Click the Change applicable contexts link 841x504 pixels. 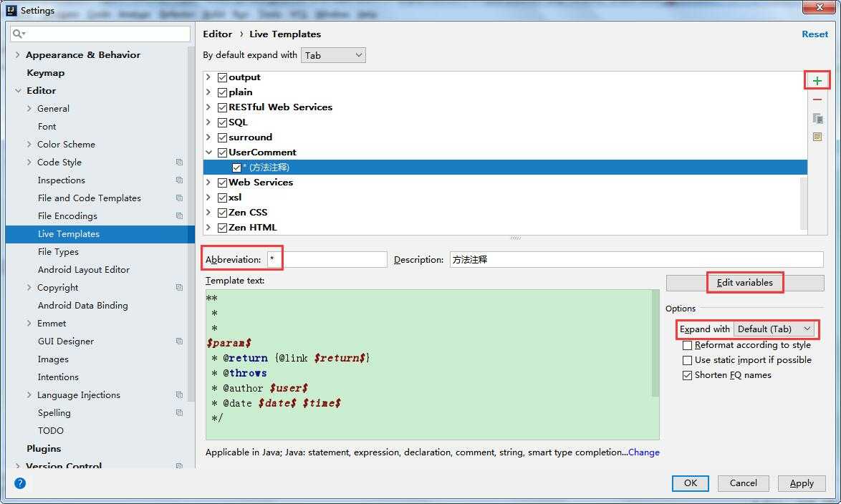tap(643, 452)
